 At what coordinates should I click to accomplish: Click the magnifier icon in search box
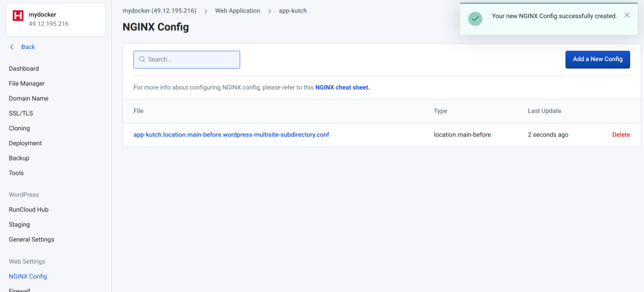[x=142, y=59]
